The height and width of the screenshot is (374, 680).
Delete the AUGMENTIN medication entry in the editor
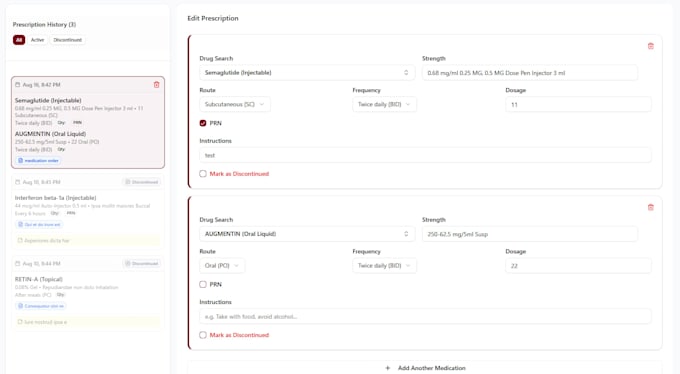[651, 207]
